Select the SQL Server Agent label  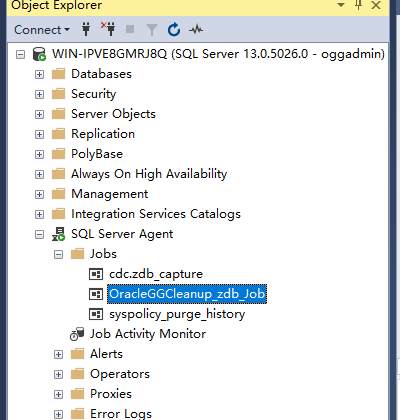[x=122, y=234]
